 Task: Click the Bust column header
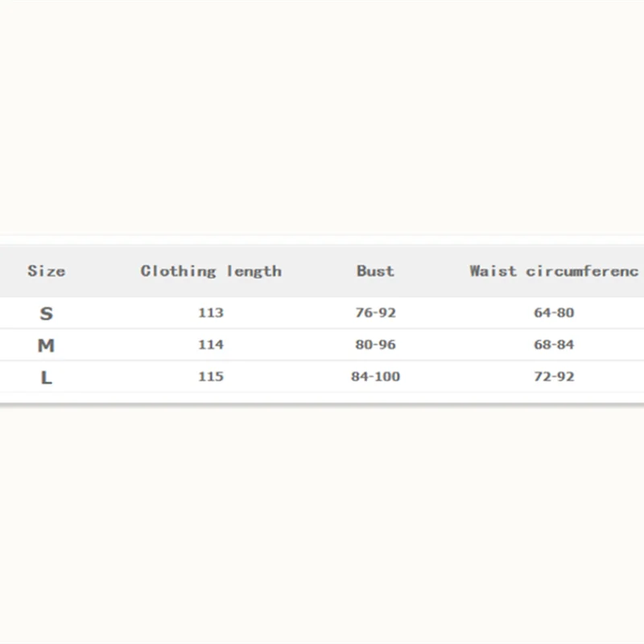[x=375, y=271]
